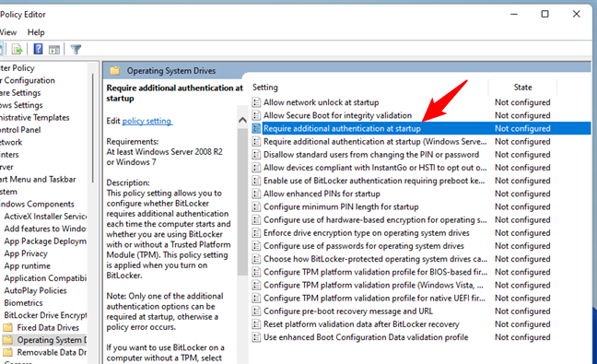Select Choose how BitLocker-protected drives recovered
Viewport: 597px width, 364px height.
click(x=375, y=259)
